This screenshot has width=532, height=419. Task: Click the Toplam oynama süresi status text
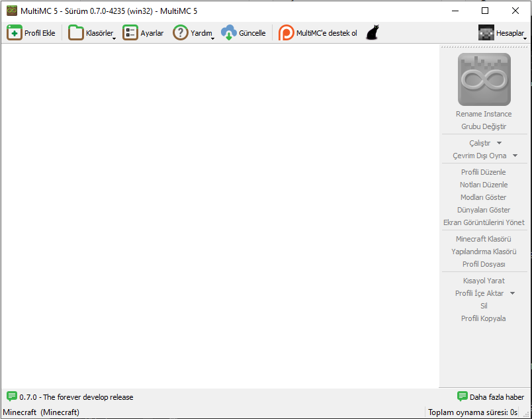472,412
